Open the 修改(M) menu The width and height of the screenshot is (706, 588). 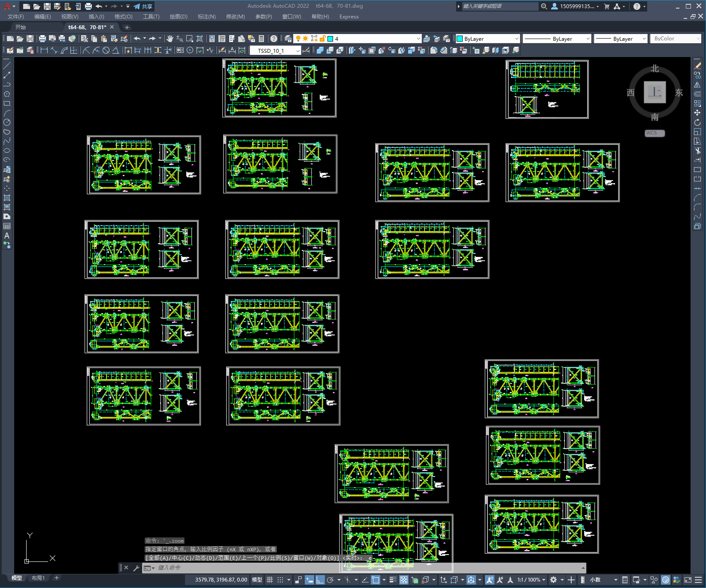pyautogui.click(x=235, y=17)
